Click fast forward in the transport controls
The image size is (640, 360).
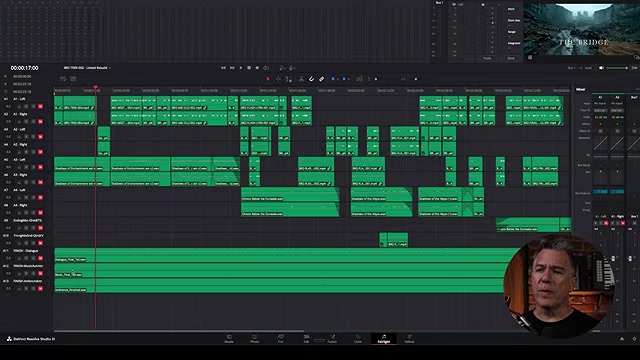pyautogui.click(x=232, y=68)
